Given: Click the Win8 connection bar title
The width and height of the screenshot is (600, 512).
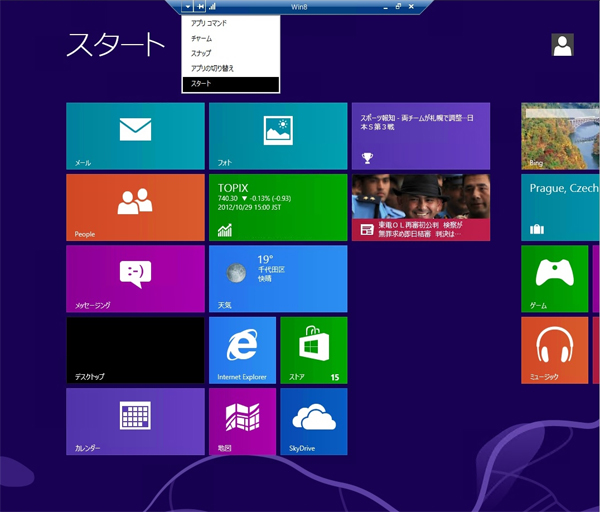Looking at the screenshot, I should [x=299, y=7].
